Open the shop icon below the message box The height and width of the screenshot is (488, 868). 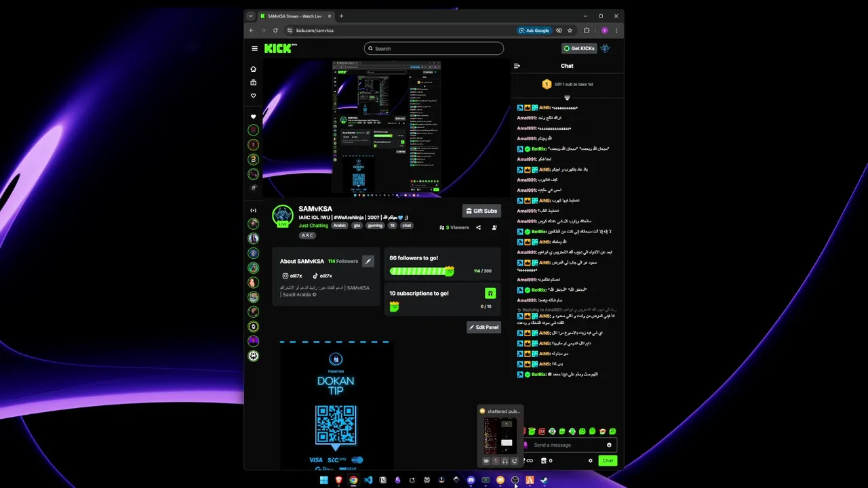543,461
